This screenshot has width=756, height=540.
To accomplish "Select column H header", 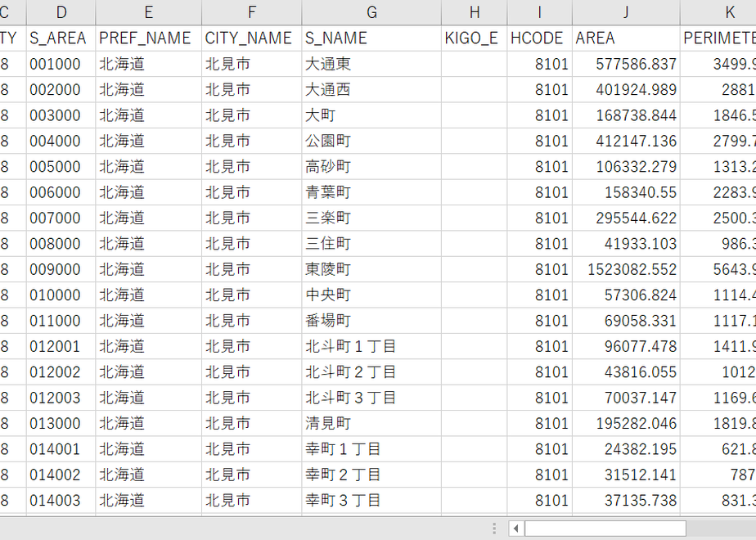I will [x=475, y=12].
